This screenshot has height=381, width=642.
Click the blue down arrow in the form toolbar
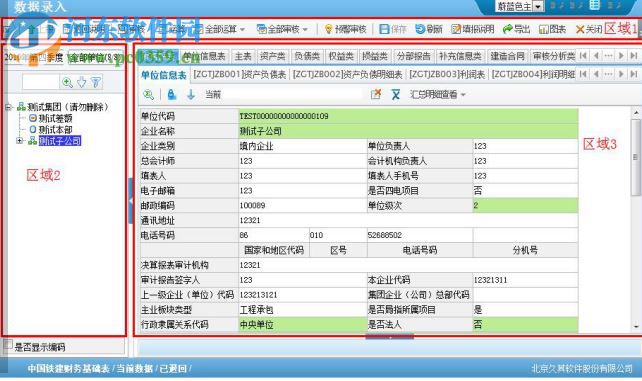point(191,95)
